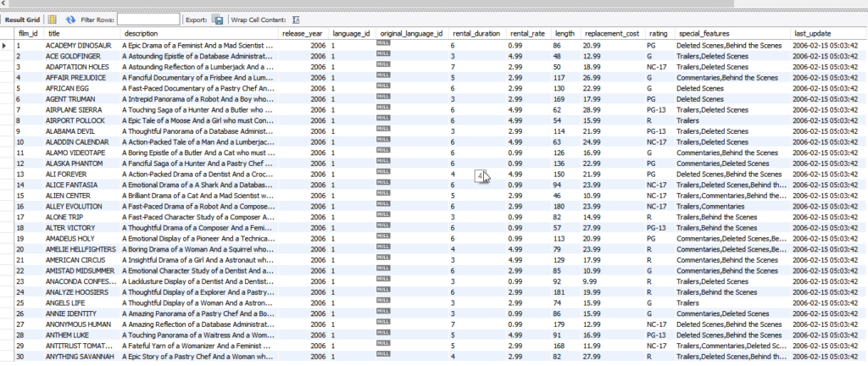Click the horizontal scrollbar thumb at the top

click(371, 3)
